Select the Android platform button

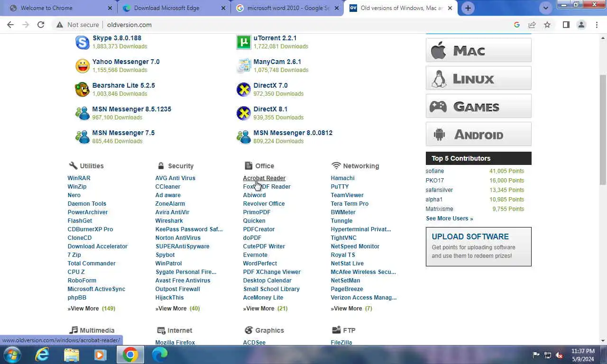tap(478, 134)
